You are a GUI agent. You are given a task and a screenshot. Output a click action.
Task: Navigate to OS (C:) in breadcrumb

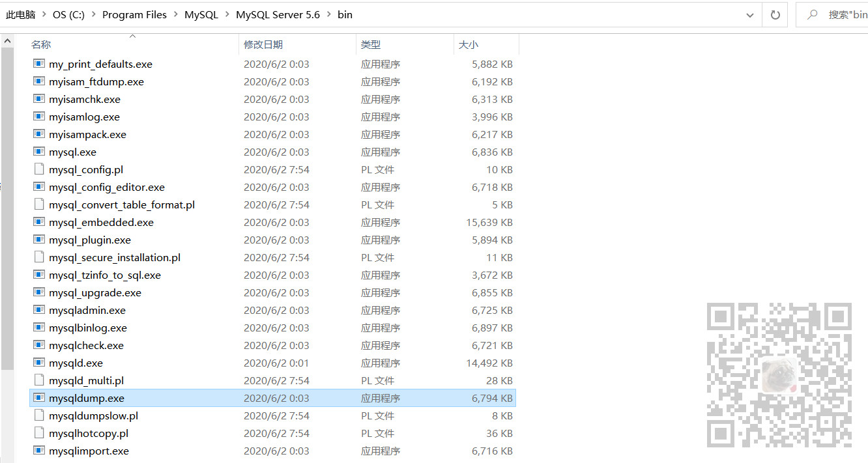pyautogui.click(x=69, y=14)
